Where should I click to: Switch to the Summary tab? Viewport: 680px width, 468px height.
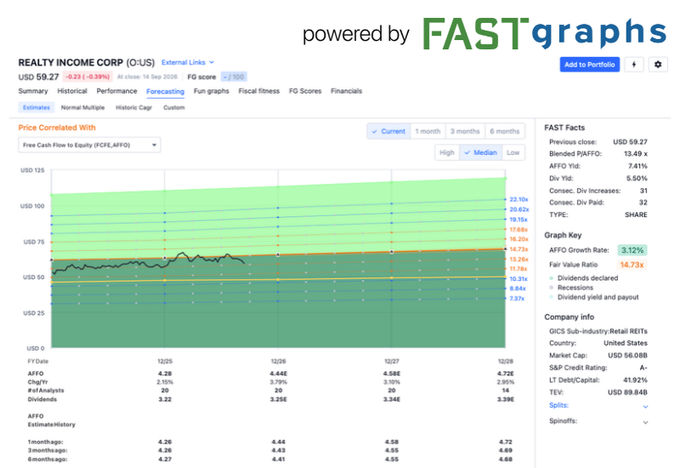point(33,91)
